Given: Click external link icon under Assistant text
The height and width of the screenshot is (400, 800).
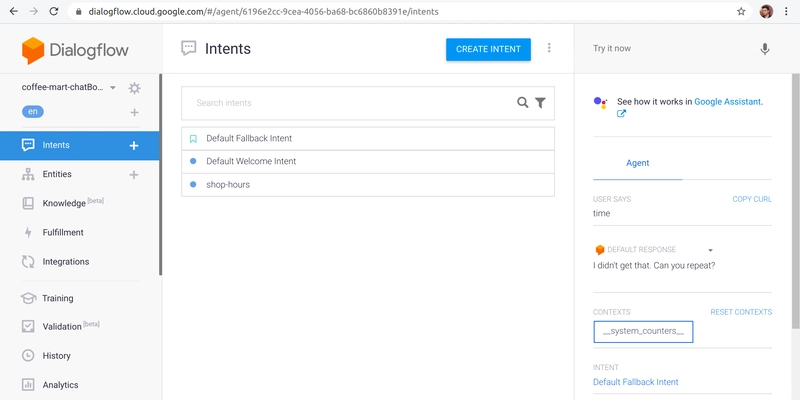Looking at the screenshot, I should [621, 114].
